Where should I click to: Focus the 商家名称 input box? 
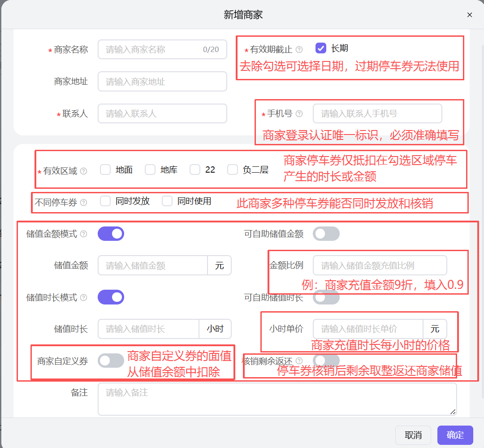(x=162, y=49)
